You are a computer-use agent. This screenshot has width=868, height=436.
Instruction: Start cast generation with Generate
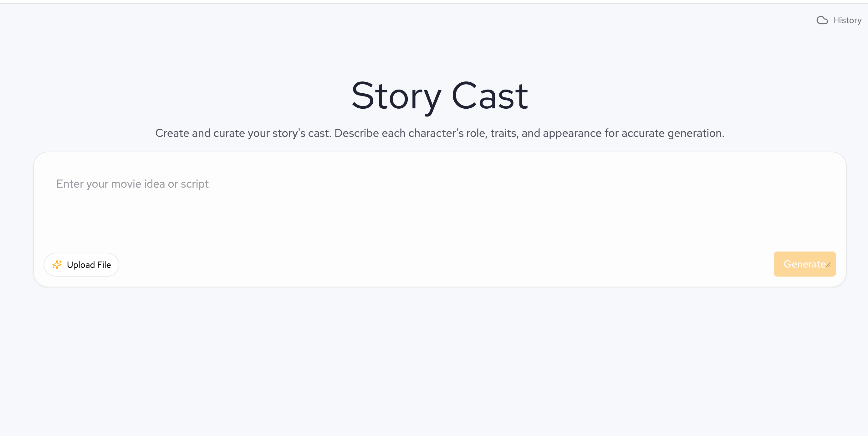[805, 264]
